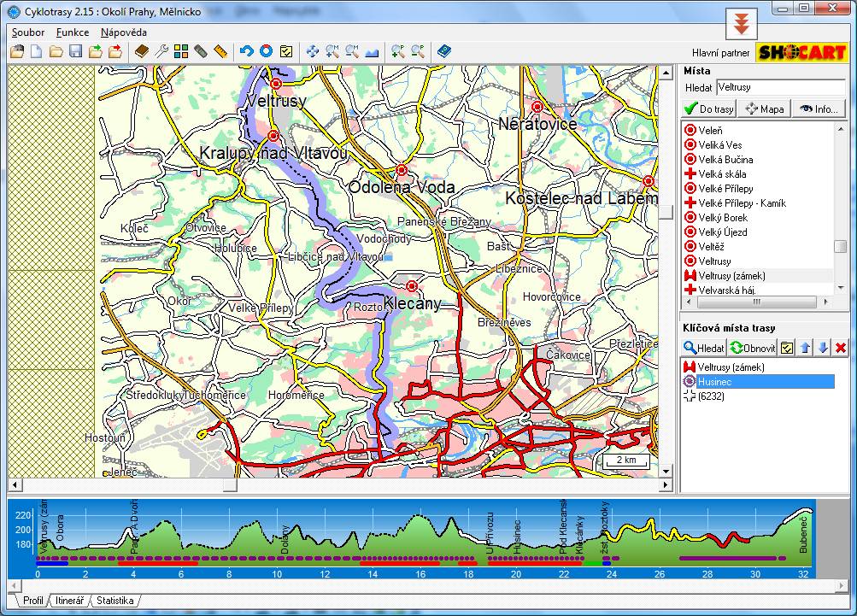The width and height of the screenshot is (857, 616).
Task: Select the yellow ruler measuring tool
Action: pos(220,51)
